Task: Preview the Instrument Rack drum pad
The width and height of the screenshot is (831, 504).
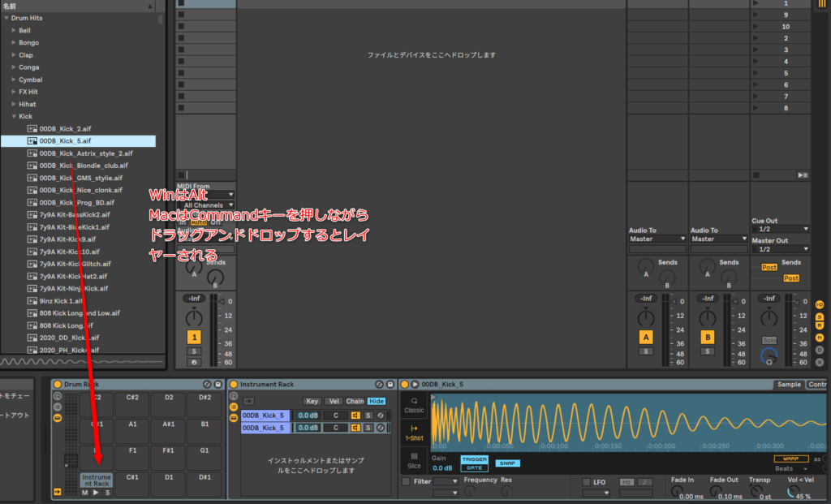Action: coord(96,493)
